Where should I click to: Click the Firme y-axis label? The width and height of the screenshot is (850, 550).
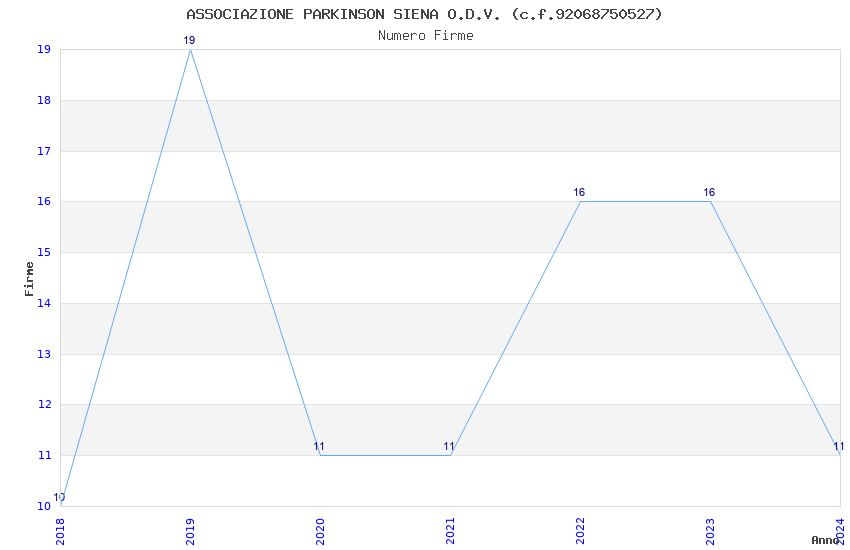(x=29, y=279)
